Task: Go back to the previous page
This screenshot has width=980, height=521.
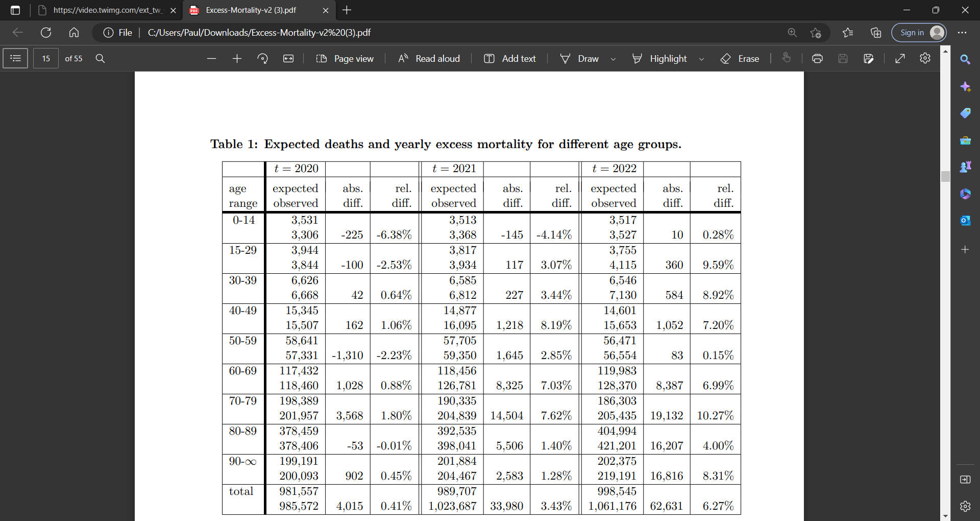Action: [x=18, y=33]
